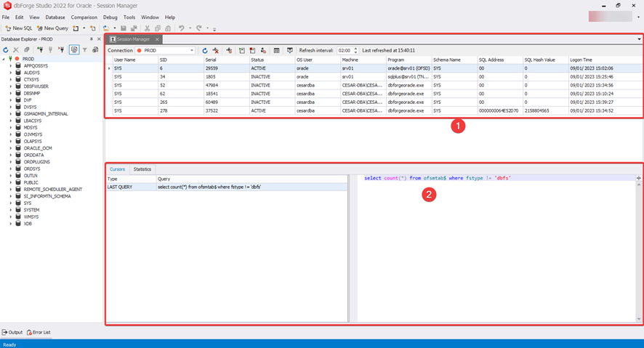Click the user icon with red badge
This screenshot has height=348, width=644.
263,50
